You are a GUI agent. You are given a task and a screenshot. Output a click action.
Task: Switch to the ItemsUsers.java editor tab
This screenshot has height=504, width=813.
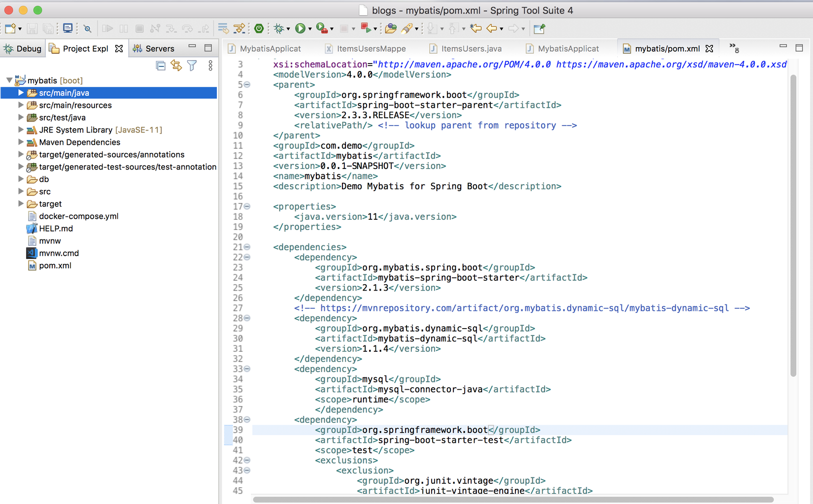pos(471,48)
